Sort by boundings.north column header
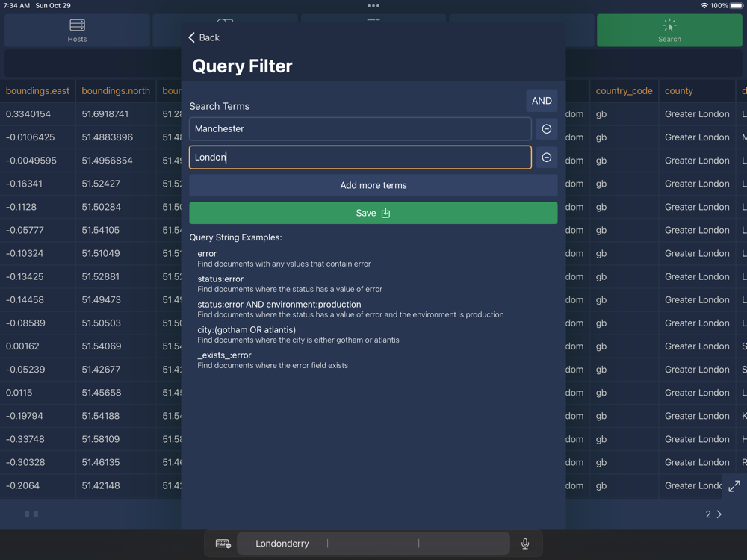The height and width of the screenshot is (560, 747). point(116,91)
